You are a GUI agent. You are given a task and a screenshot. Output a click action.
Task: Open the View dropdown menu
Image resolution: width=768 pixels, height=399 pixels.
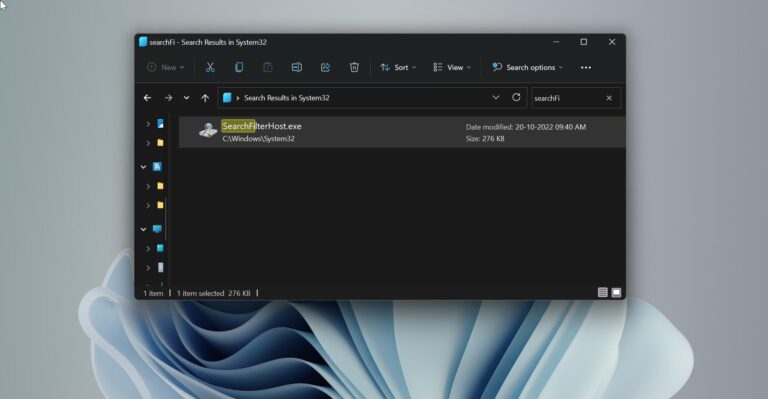click(452, 68)
